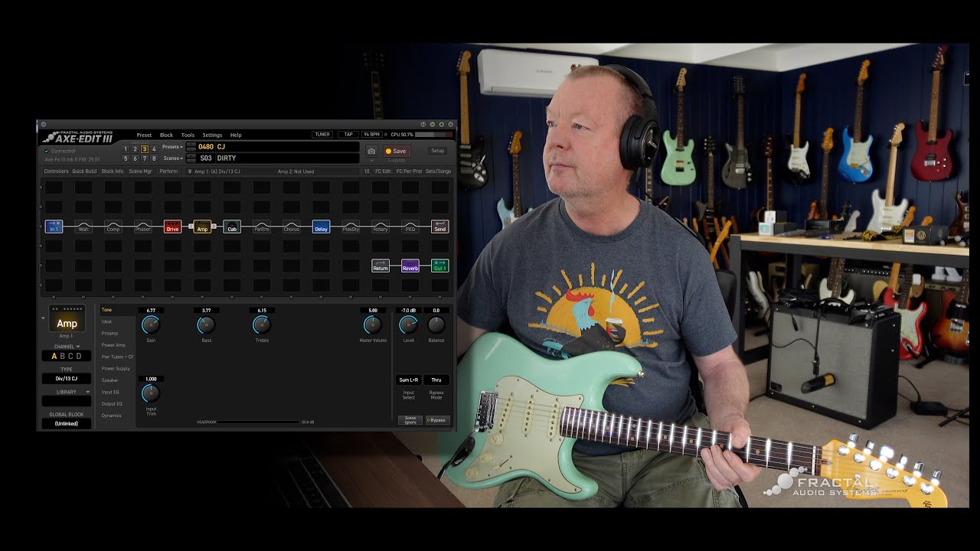The height and width of the screenshot is (551, 980).
Task: Click the large Amp block icon in the editor
Action: tap(67, 319)
